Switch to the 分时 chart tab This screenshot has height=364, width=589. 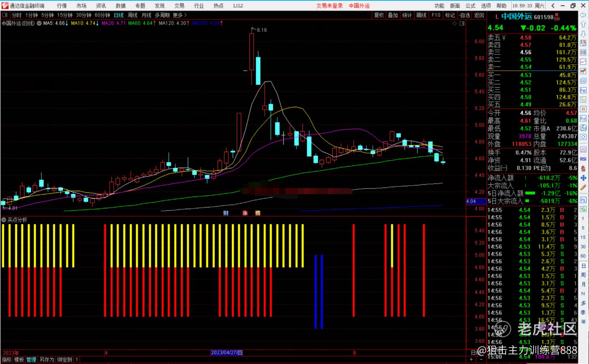coord(17,15)
